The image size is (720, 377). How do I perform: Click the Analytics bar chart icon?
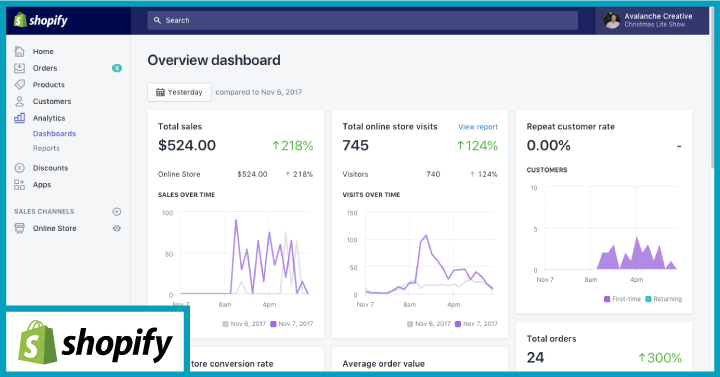point(19,118)
